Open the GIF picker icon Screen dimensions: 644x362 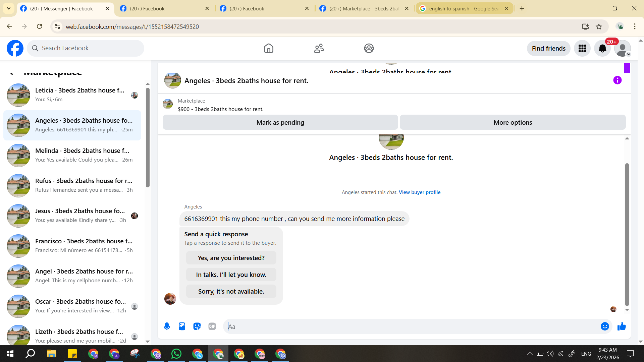tap(212, 326)
